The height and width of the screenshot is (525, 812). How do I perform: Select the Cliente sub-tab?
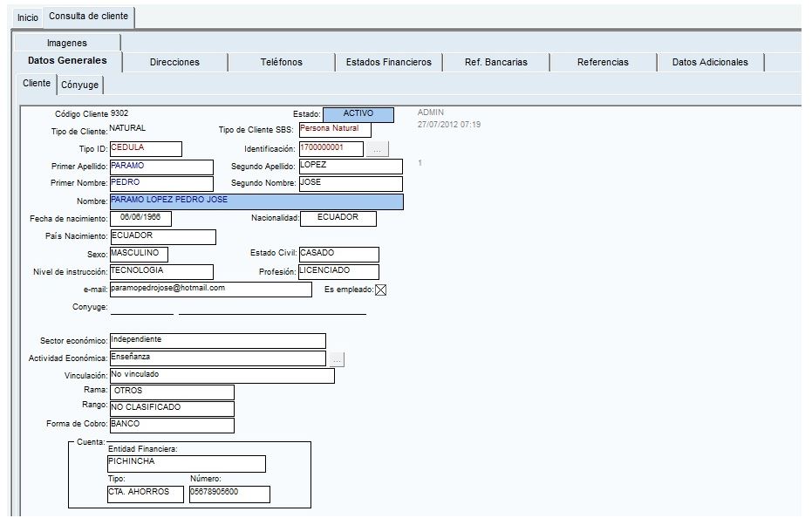37,84
